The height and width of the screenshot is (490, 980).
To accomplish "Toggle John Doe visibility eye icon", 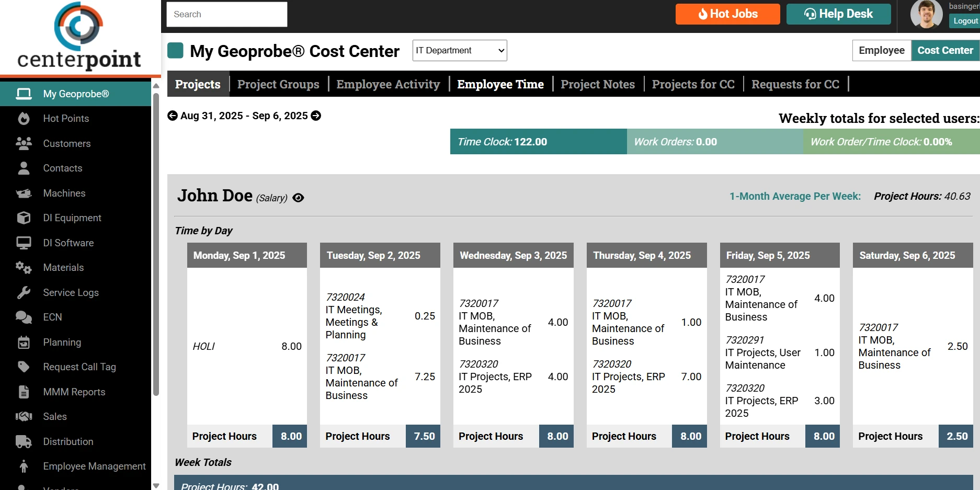I will [x=298, y=198].
